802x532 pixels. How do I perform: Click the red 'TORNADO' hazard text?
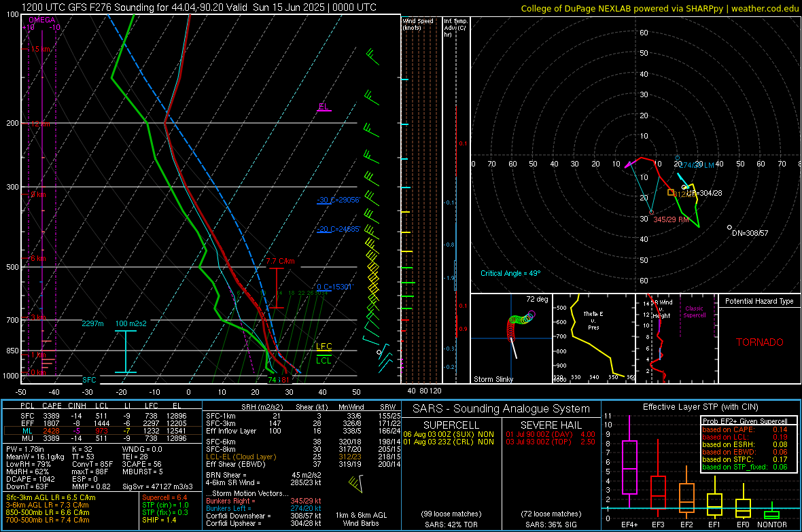tap(760, 342)
